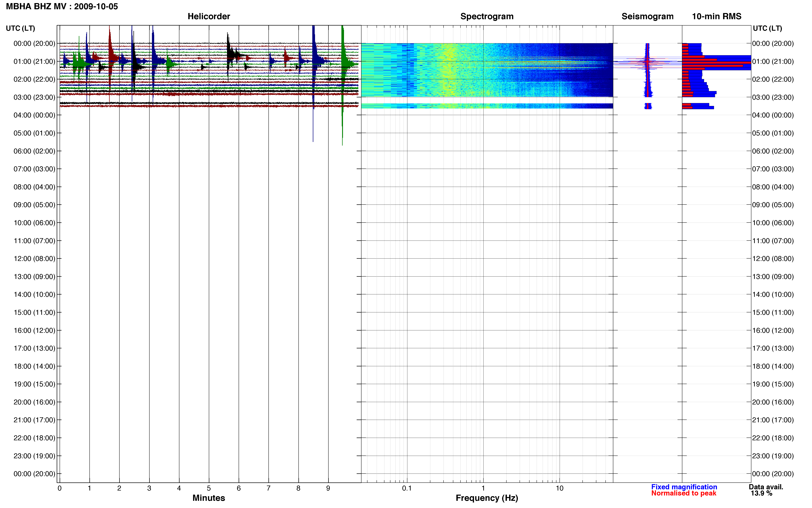The width and height of the screenshot is (812, 508).
Task: Click the plot title 'MBHA BHZ MV : 2009-10-05'
Action: pos(62,6)
